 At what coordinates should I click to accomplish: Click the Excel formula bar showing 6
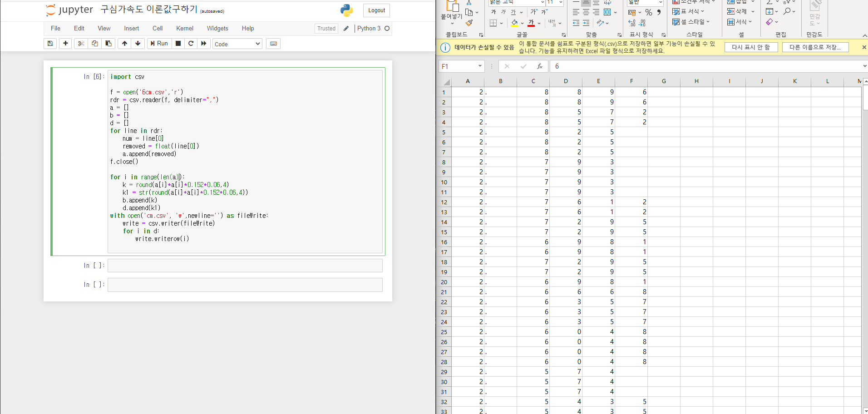point(705,66)
